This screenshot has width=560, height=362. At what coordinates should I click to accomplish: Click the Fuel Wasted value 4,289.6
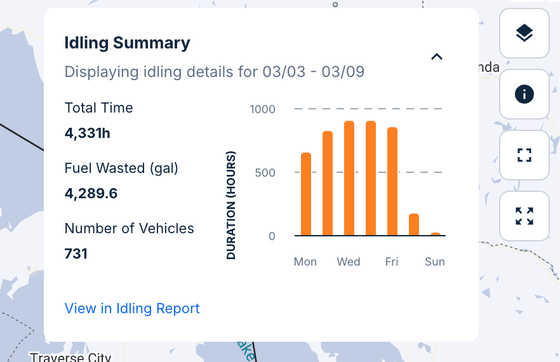tap(91, 193)
